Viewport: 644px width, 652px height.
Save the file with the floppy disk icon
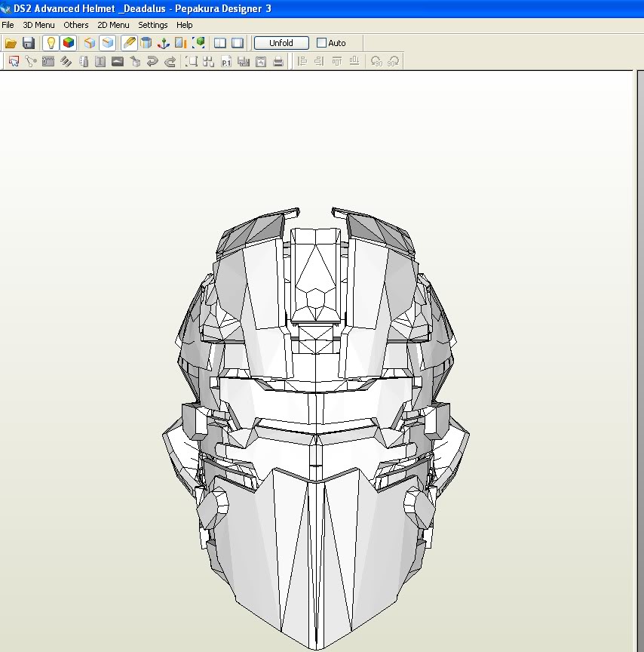click(28, 43)
